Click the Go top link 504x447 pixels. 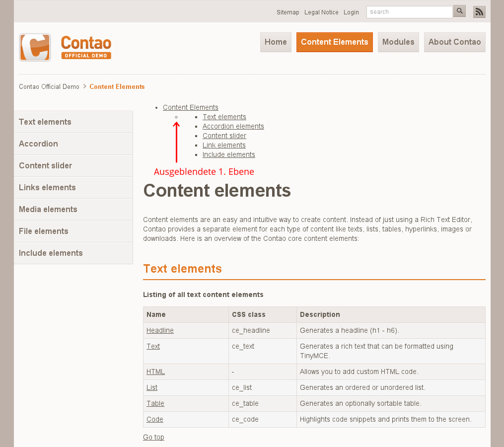click(x=153, y=437)
